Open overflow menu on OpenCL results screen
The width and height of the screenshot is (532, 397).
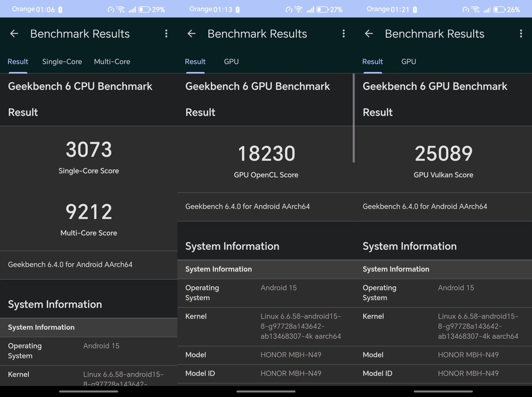coord(344,33)
